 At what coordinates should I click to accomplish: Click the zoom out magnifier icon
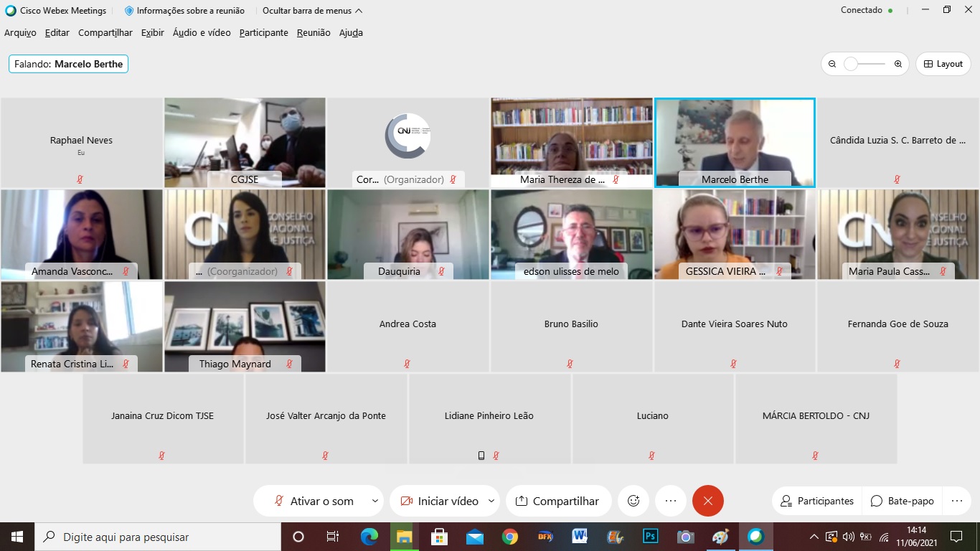[832, 64]
